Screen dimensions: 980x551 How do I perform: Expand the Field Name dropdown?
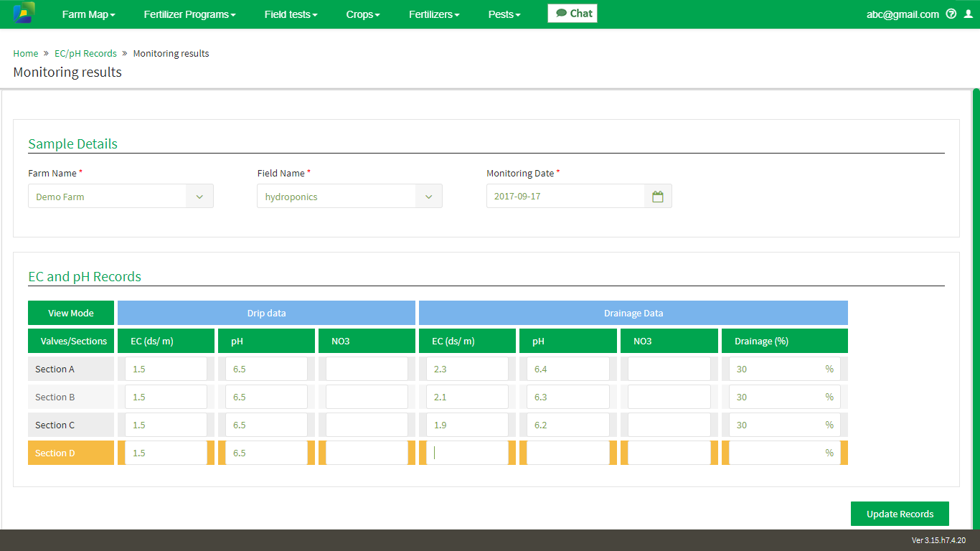428,196
